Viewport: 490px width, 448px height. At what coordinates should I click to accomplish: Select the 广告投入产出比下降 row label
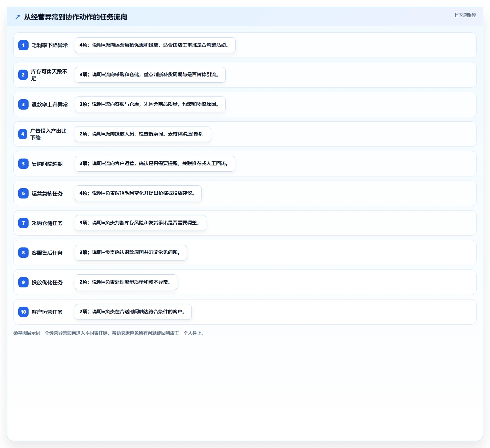point(49,134)
